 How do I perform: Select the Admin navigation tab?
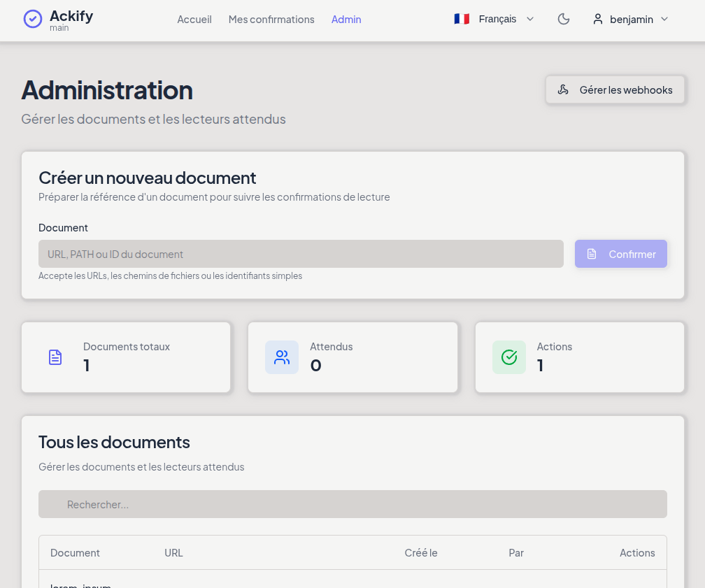click(x=346, y=20)
